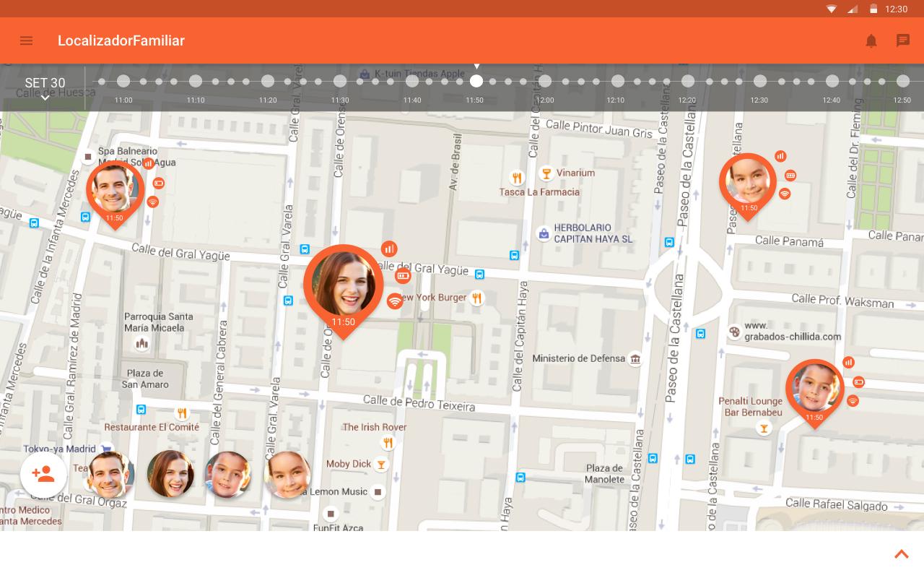
Task: Tap Ministerio de Defensa landmark icon
Action: (x=635, y=359)
